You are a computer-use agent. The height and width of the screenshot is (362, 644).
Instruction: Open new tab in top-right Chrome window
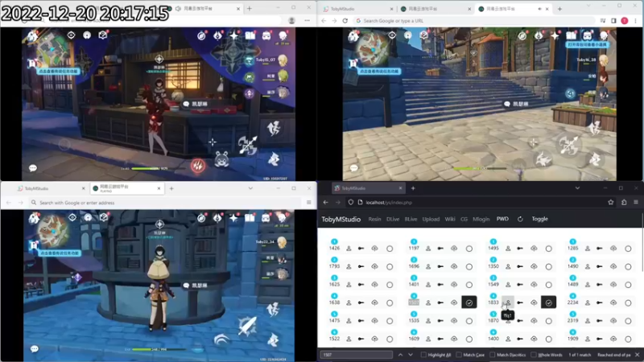coord(559,9)
